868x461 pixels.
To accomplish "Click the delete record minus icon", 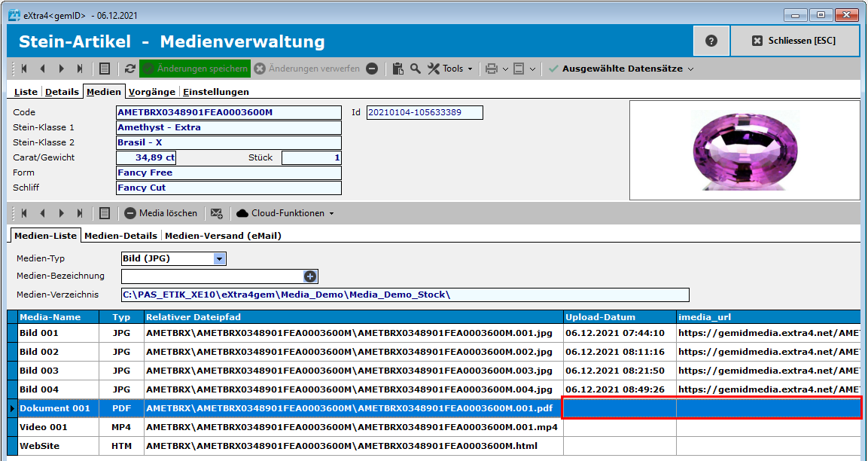I will click(372, 69).
